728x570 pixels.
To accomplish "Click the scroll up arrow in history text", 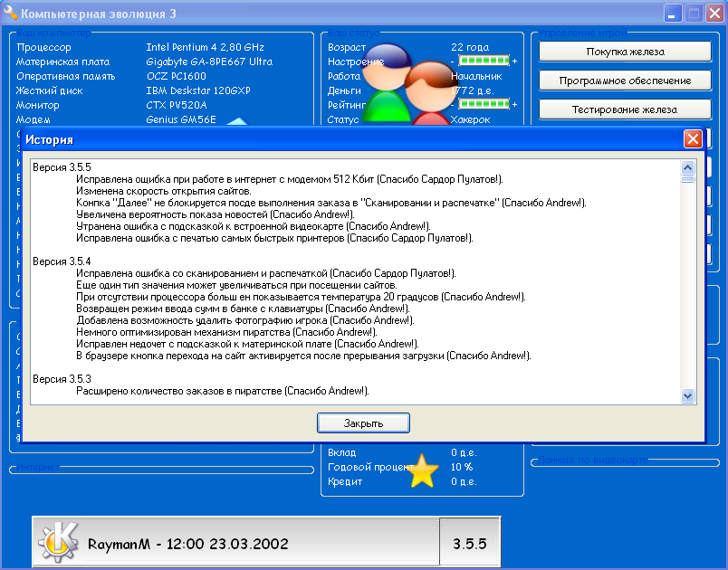I will [687, 167].
